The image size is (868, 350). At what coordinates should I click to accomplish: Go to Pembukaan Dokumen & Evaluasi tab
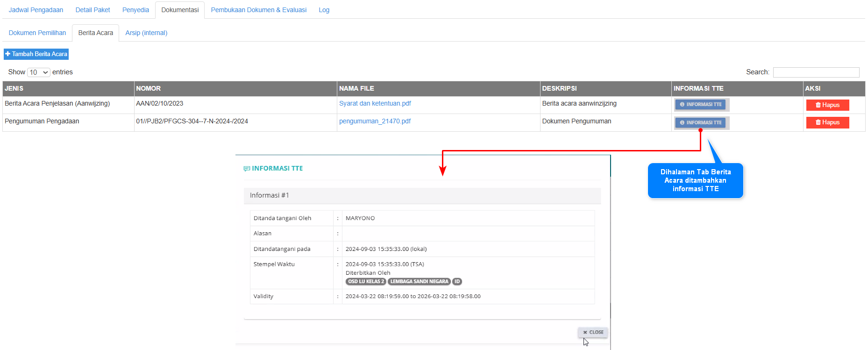click(258, 10)
